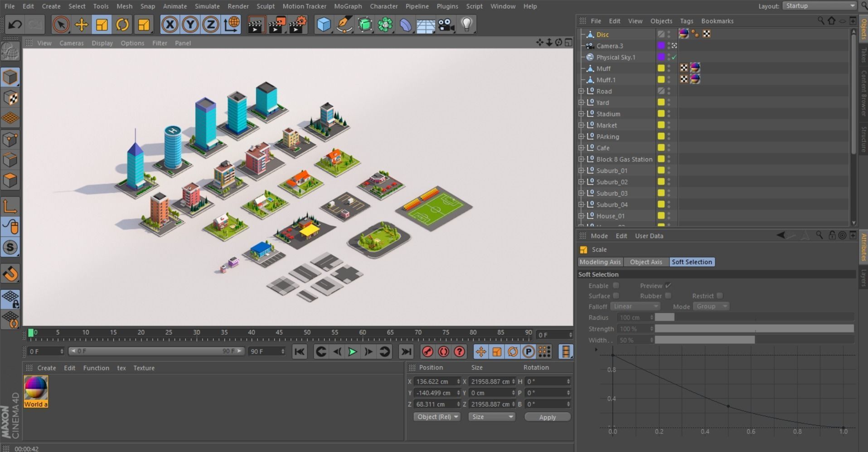Click the Strength slider bar
868x452 pixels.
tap(754, 329)
